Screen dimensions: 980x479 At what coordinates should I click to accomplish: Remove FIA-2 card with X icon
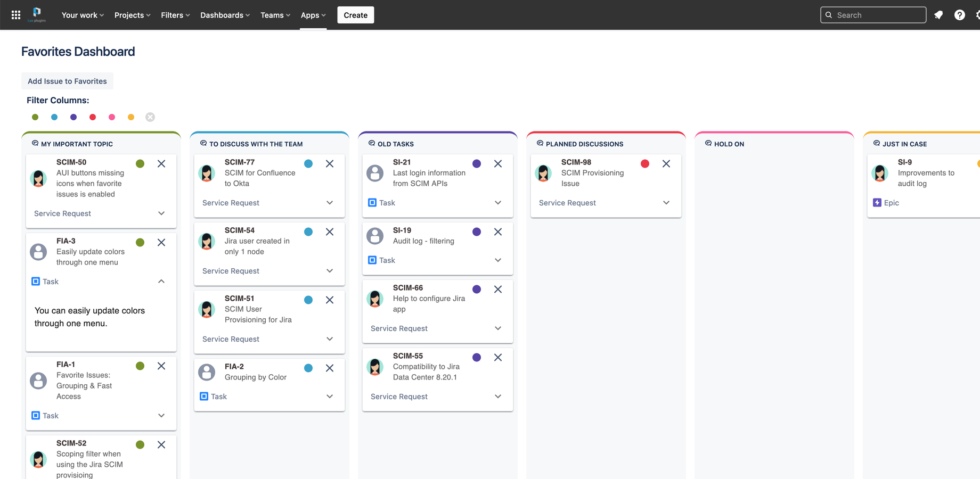pos(330,368)
